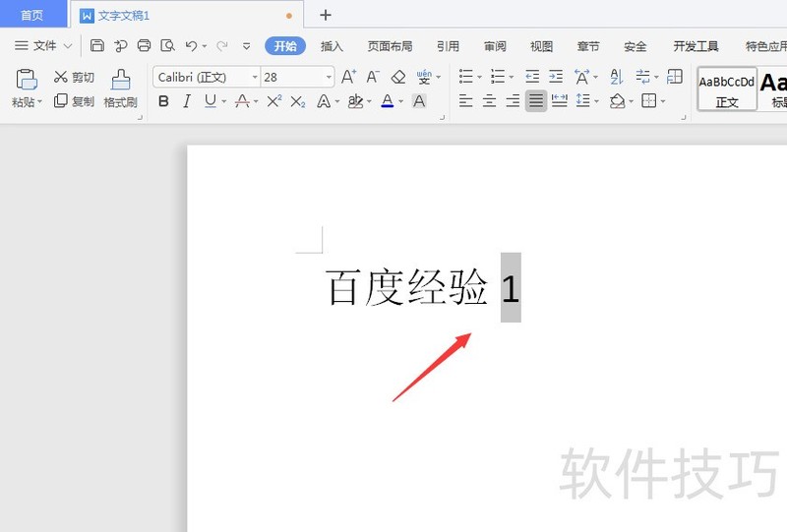Viewport: 787px width, 532px height.
Task: Expand the 文件 menu chevron
Action: tap(68, 46)
